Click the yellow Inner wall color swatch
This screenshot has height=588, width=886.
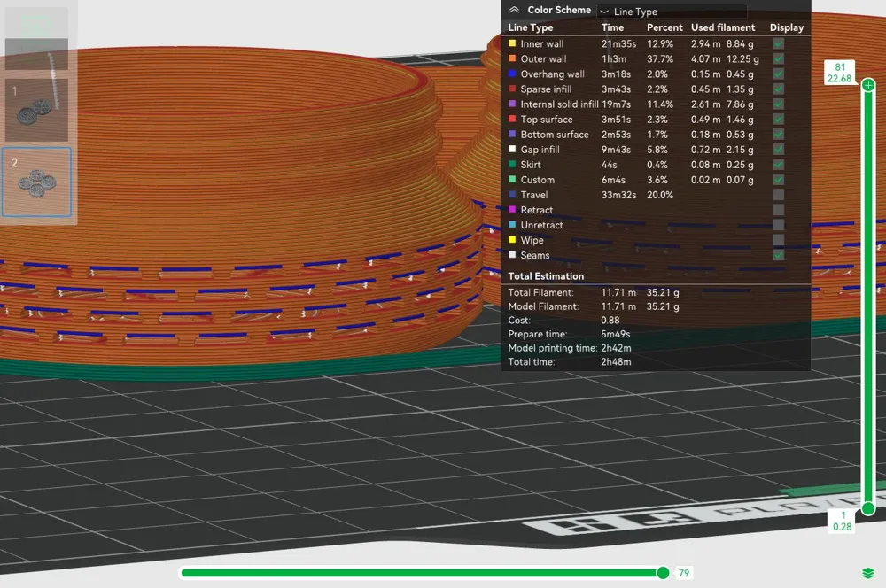[512, 43]
